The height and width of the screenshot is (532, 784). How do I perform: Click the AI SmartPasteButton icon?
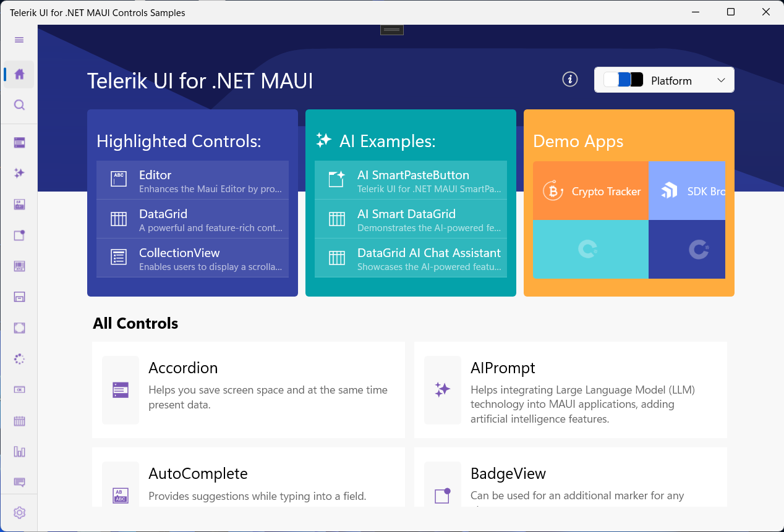[336, 179]
